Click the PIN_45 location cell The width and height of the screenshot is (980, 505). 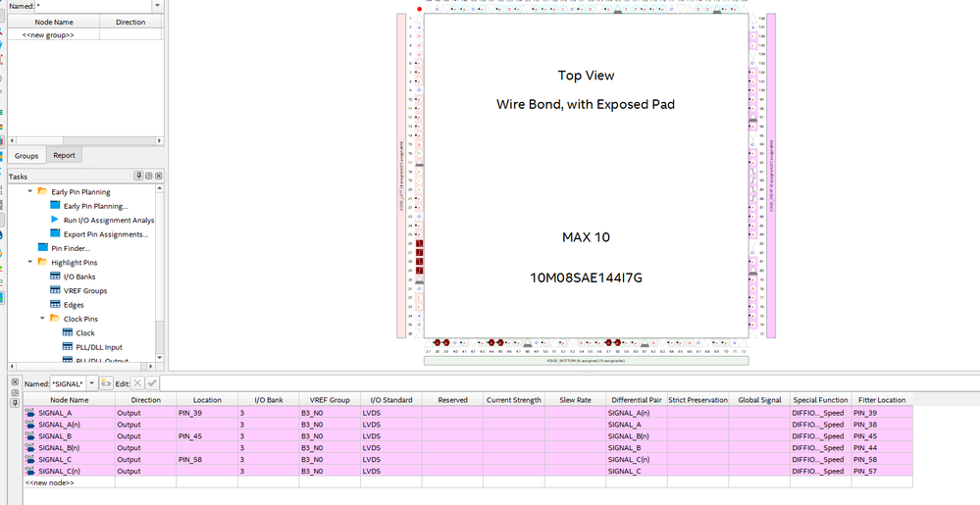click(208, 435)
